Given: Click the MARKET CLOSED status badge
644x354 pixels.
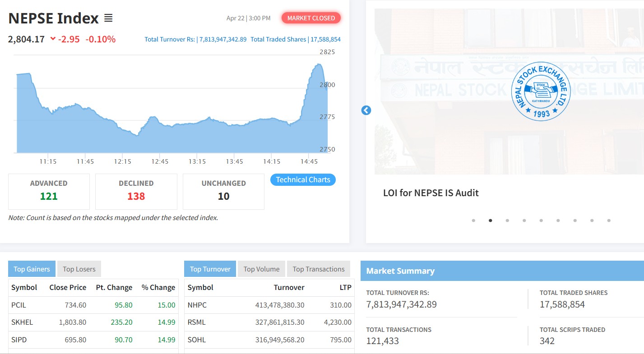Looking at the screenshot, I should [x=311, y=18].
